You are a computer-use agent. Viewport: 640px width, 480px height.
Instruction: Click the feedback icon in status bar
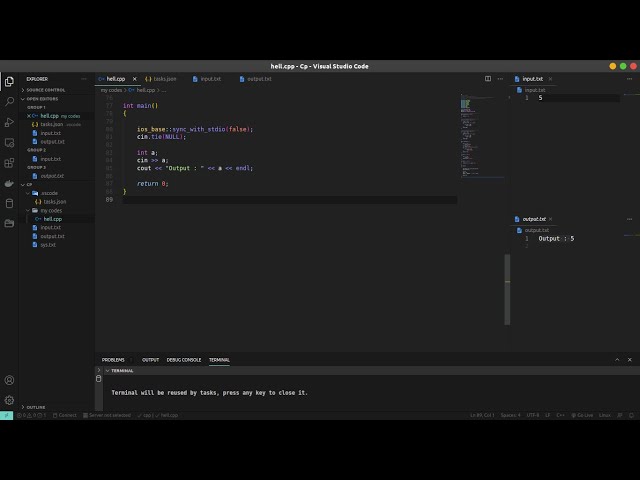(x=620, y=415)
